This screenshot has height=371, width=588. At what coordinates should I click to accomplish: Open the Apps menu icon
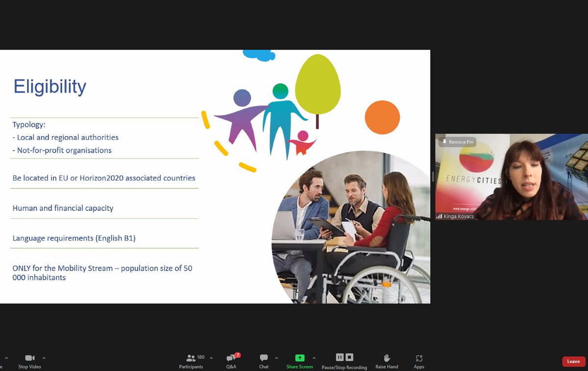point(419,358)
